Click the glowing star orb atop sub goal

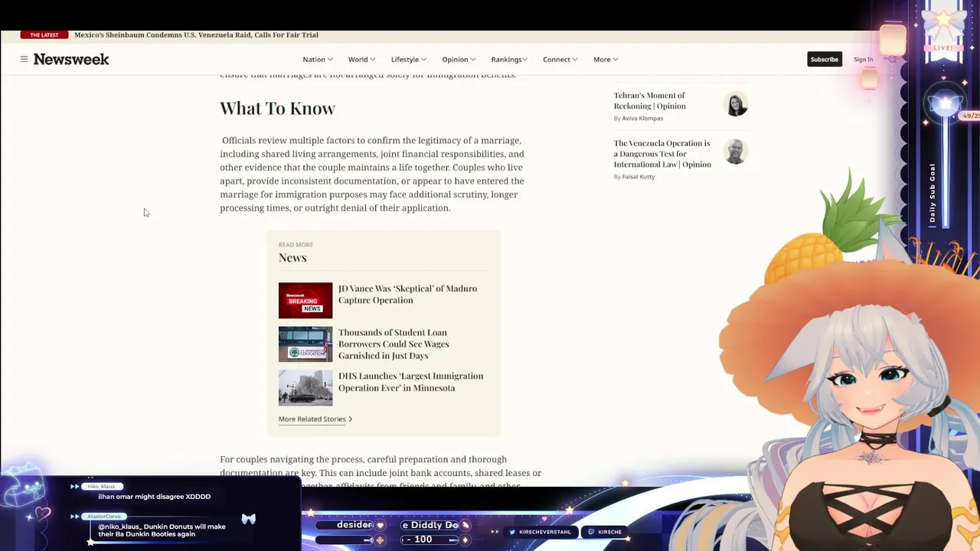tap(946, 105)
